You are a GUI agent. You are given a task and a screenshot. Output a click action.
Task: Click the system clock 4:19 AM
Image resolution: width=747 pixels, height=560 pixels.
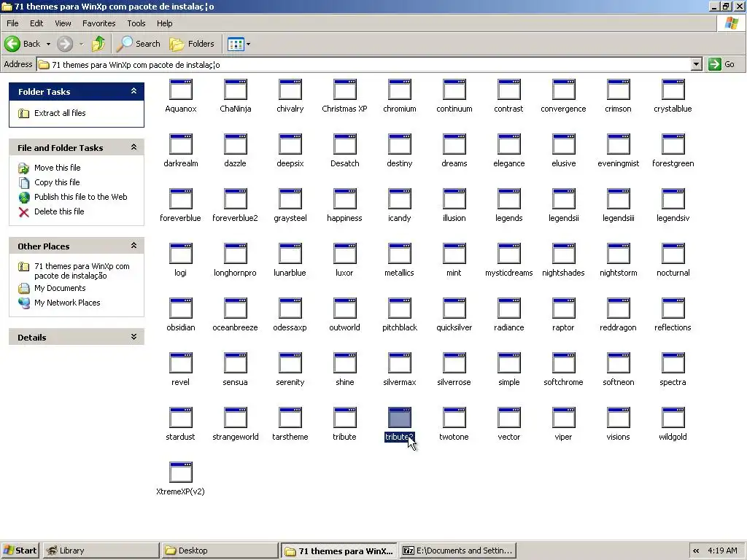(722, 551)
